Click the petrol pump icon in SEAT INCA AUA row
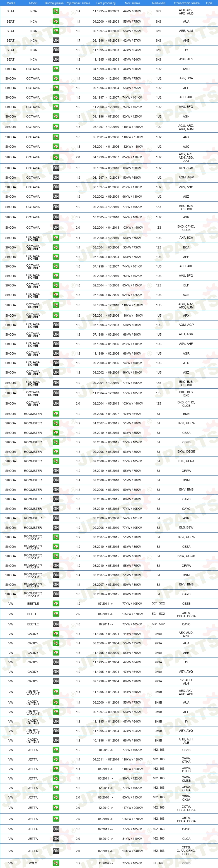218x868 pixels. point(56,21)
